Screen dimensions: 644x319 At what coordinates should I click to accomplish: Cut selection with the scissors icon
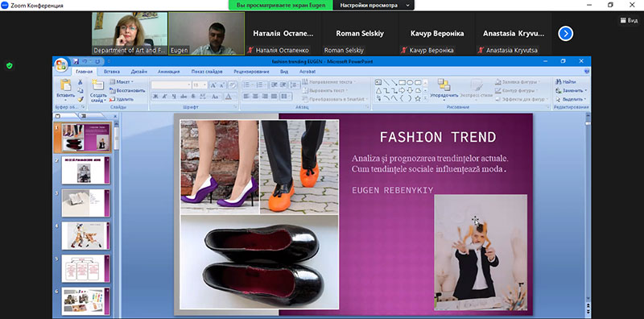(x=80, y=82)
